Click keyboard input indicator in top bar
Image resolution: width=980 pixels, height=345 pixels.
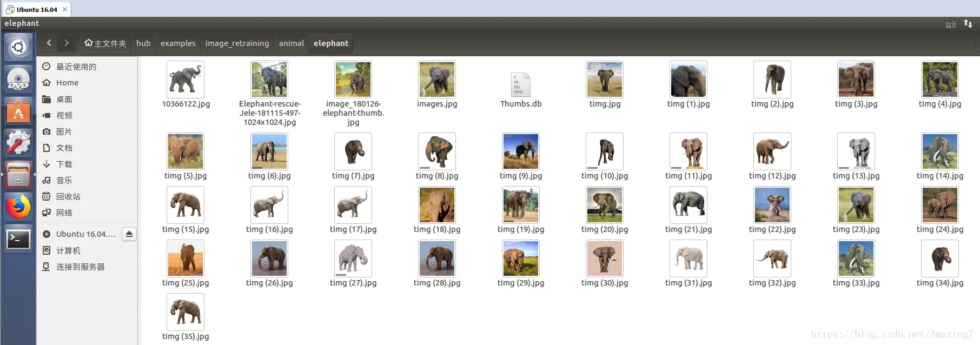tap(951, 24)
